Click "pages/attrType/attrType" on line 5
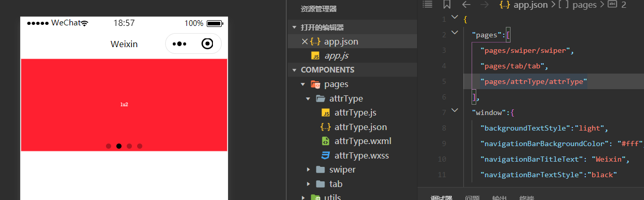This screenshot has width=644, height=200. (534, 81)
